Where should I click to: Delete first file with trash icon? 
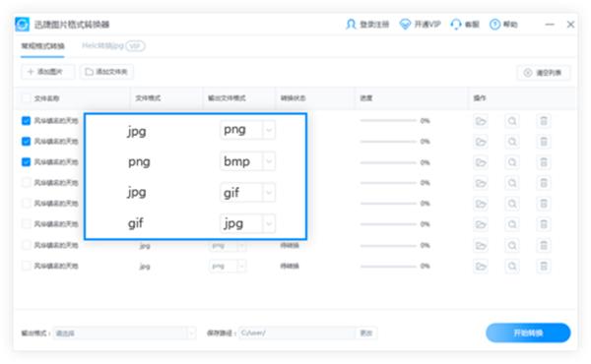pos(544,121)
